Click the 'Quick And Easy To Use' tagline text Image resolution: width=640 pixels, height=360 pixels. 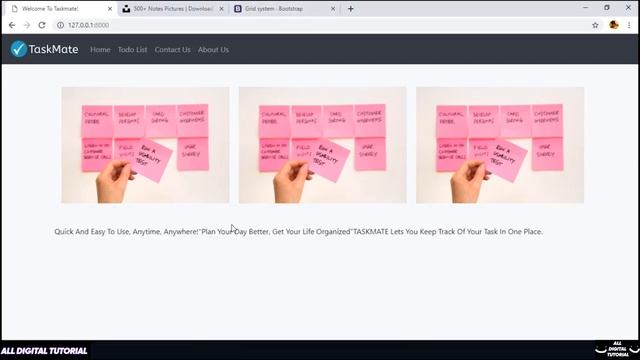pyautogui.click(x=298, y=231)
